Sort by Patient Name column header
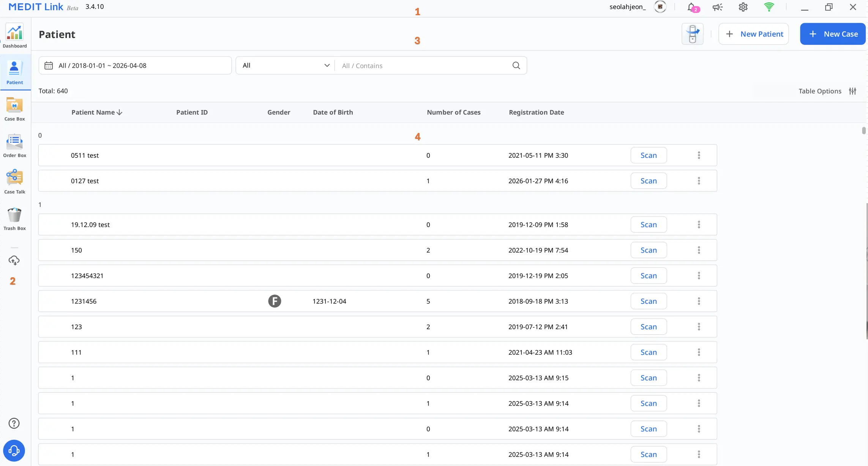Screen dimensions: 868x466 click(x=97, y=112)
